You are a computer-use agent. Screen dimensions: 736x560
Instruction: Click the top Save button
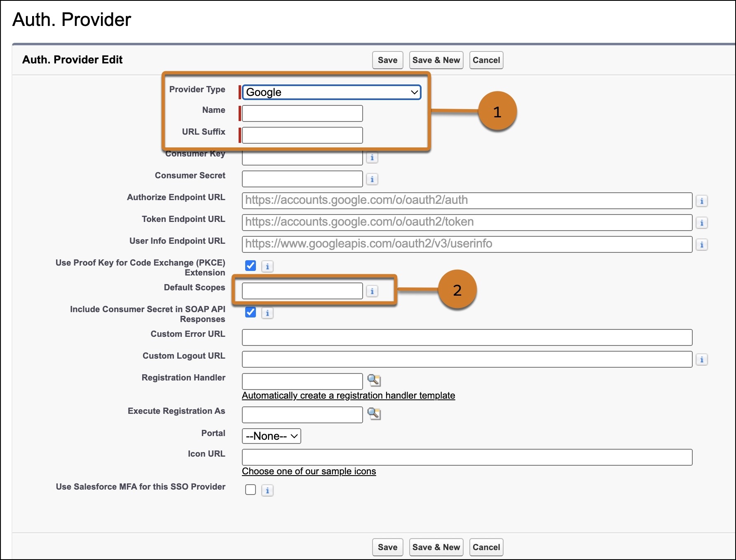(387, 60)
